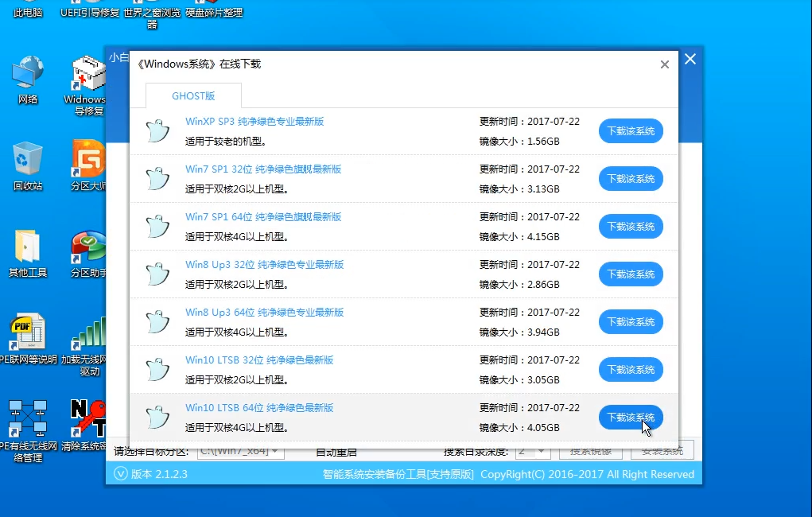Switch to the GHOST版 tab
Image resolution: width=812 pixels, height=517 pixels.
(x=192, y=95)
